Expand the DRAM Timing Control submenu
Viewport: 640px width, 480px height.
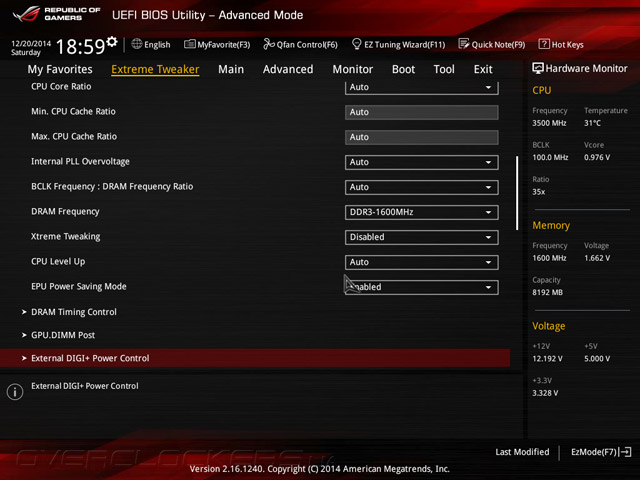coord(73,312)
